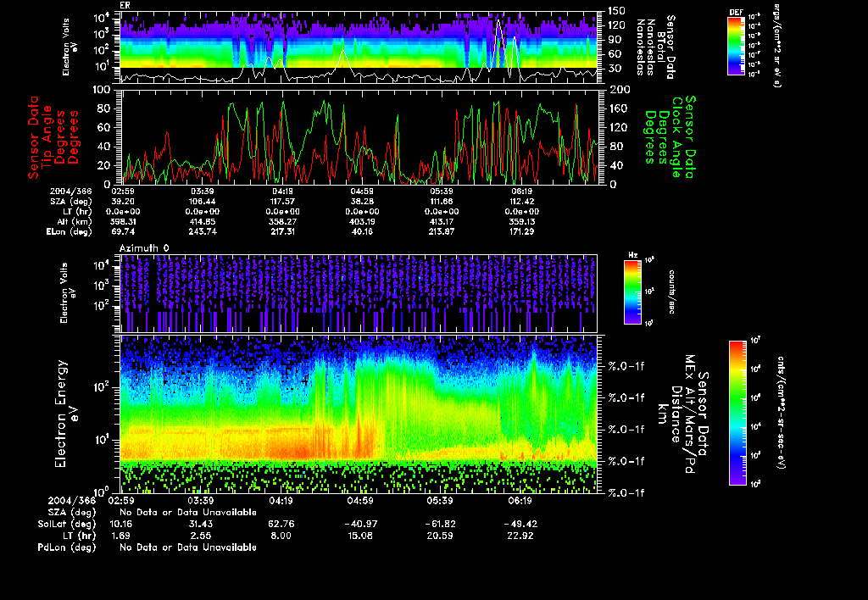868x600 pixels.
Task: Select altitude value 414.85
Action: (202, 221)
